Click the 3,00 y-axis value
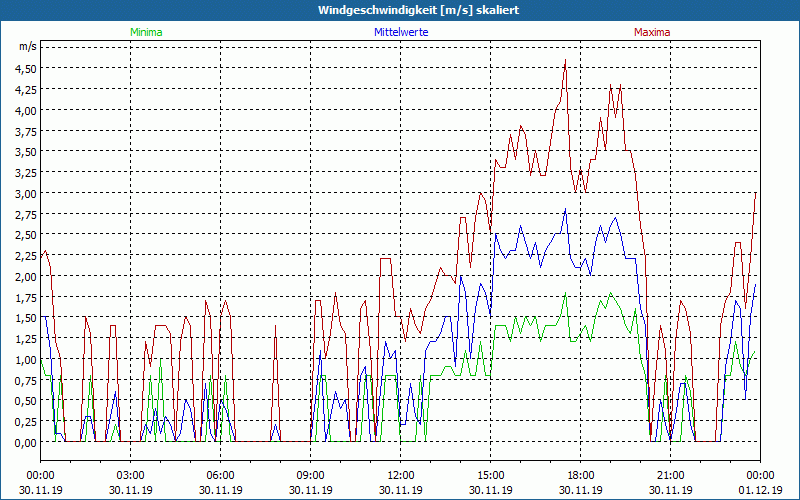Screen dimensions: 800x500 [28, 193]
